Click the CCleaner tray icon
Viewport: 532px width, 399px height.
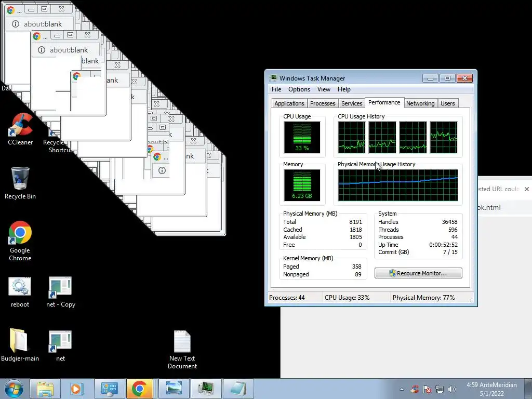414,389
